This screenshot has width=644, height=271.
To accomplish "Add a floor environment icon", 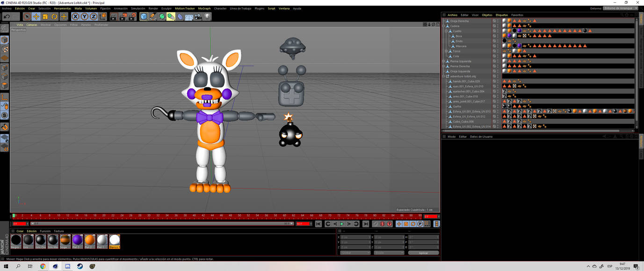I will coord(189,16).
